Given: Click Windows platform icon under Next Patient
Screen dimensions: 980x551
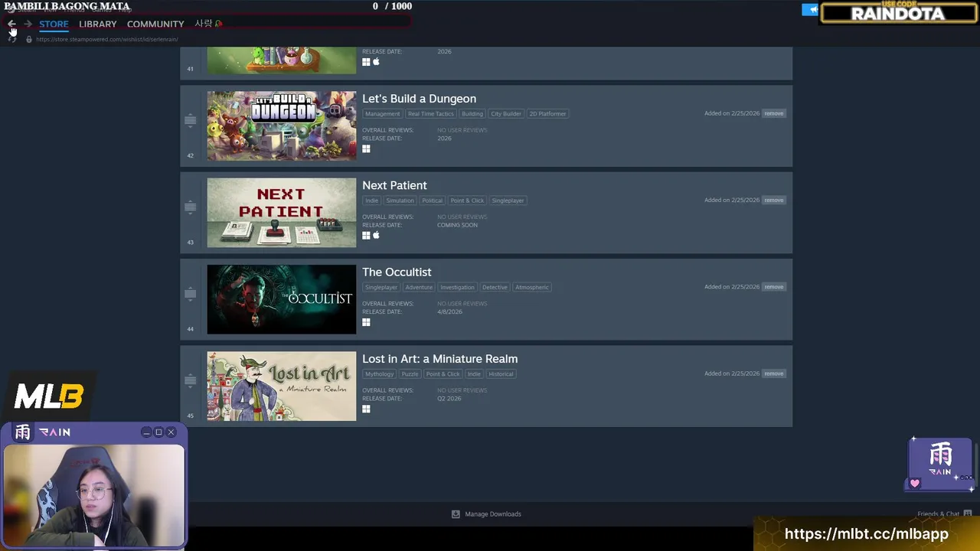Looking at the screenshot, I should [366, 235].
